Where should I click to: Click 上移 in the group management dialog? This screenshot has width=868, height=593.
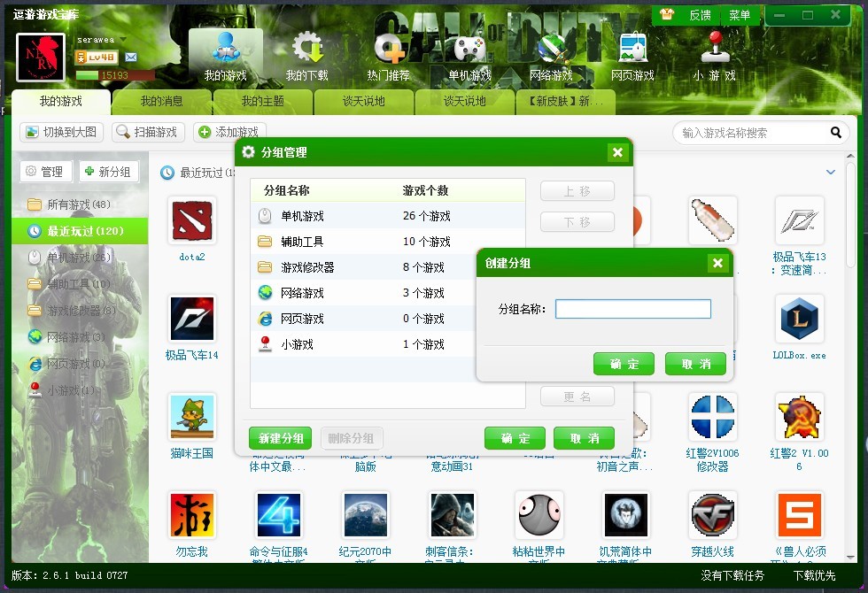coord(577,191)
